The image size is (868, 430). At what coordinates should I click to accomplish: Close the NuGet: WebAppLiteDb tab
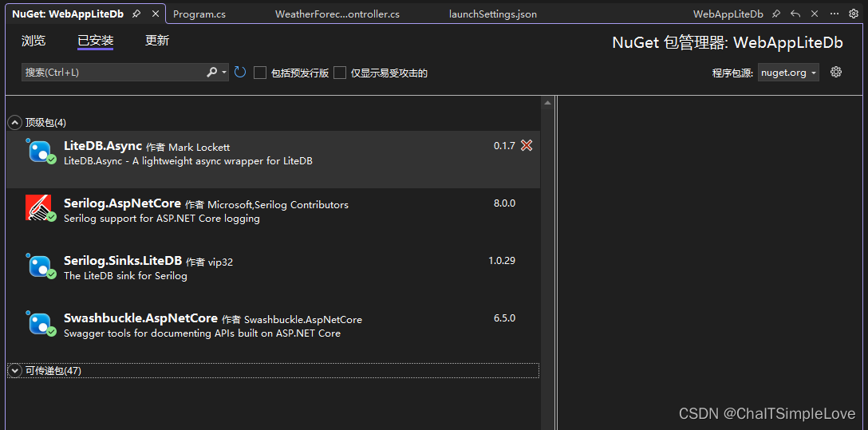[156, 14]
